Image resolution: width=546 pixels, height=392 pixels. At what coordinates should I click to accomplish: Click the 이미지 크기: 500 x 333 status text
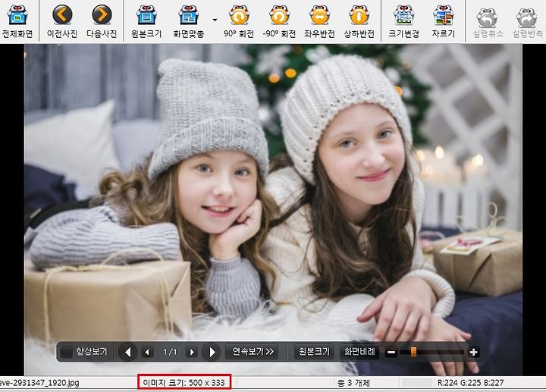[x=184, y=383]
